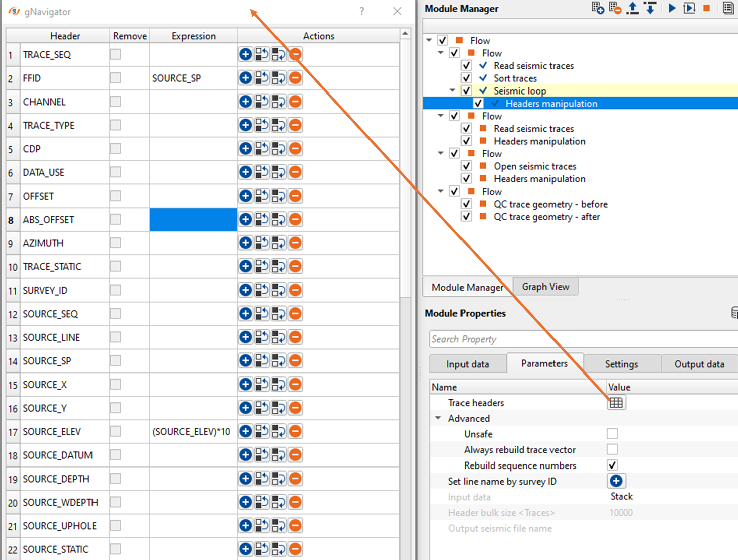738x560 pixels.
Task: Click the add module icon in toolbar
Action: pos(598,8)
